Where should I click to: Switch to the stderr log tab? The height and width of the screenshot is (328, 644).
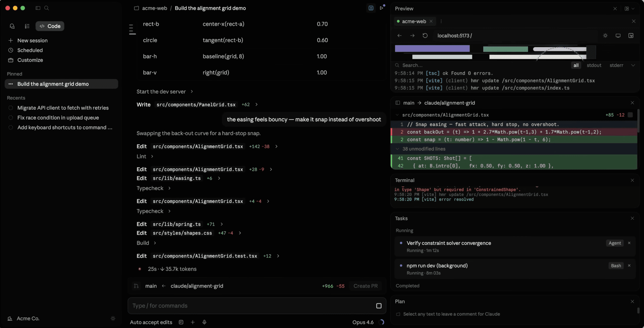pos(616,65)
